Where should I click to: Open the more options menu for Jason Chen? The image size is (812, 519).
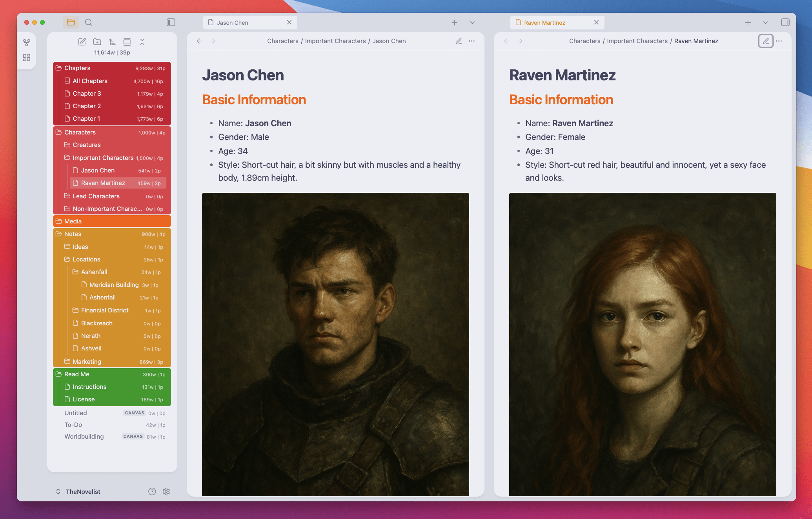(x=472, y=41)
